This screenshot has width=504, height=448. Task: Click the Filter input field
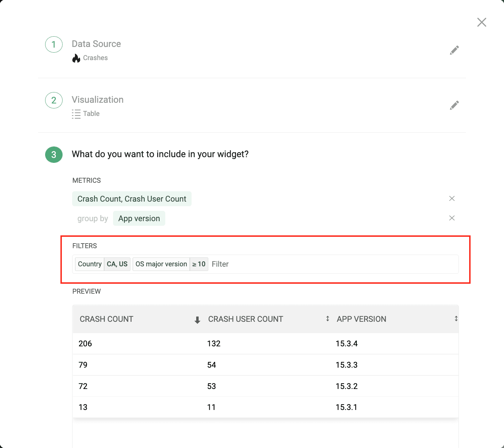pos(333,264)
